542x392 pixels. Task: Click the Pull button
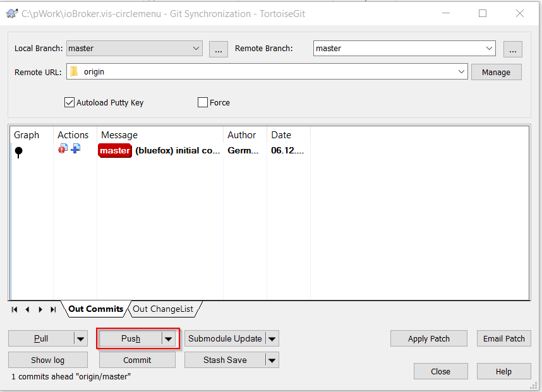point(41,339)
